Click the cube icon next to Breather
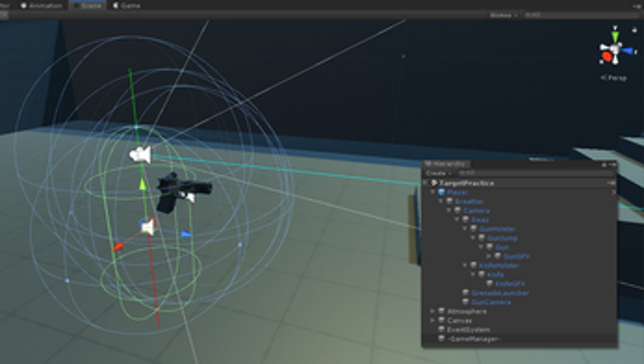This screenshot has width=644, height=364. click(x=449, y=201)
